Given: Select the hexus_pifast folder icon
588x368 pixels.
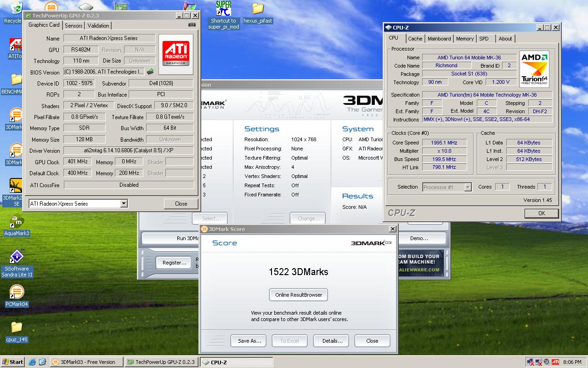Looking at the screenshot, I should tap(258, 13).
